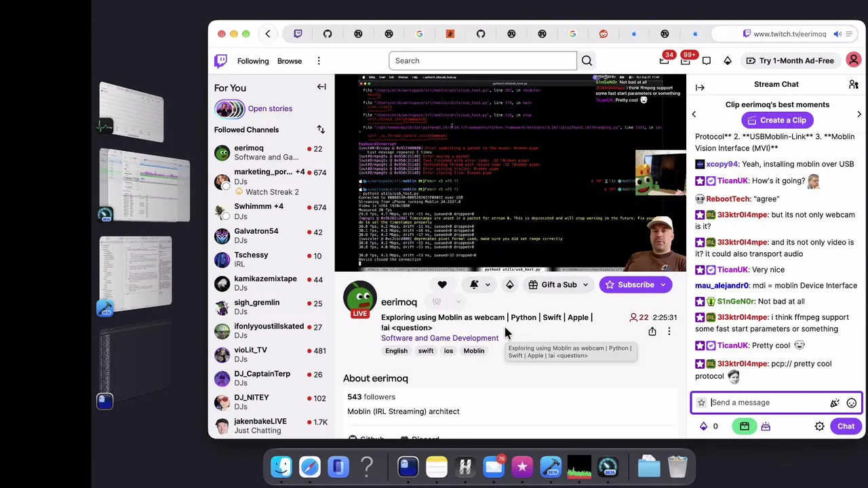Collapse the Stream Chat panel
This screenshot has width=868, height=488.
pyautogui.click(x=700, y=87)
